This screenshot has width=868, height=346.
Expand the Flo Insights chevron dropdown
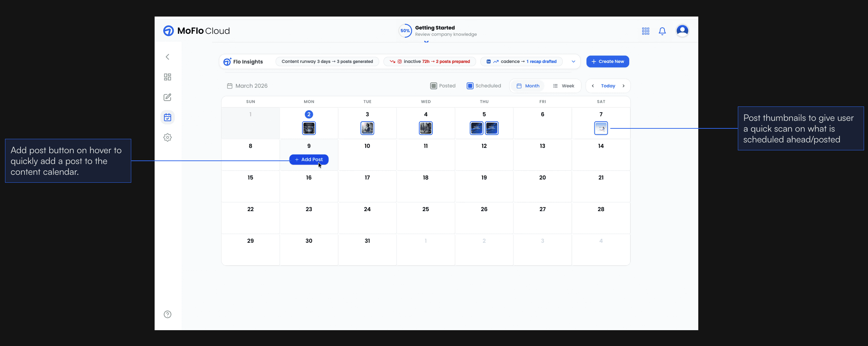(573, 61)
